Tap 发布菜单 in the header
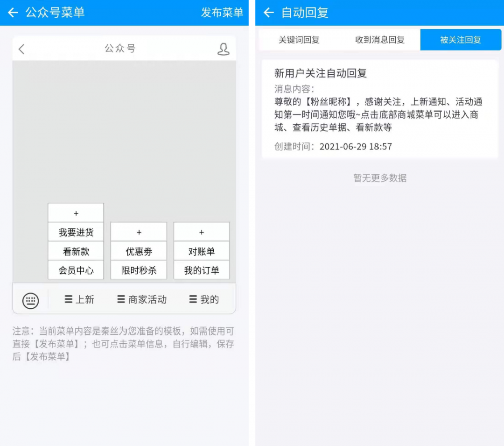 pyautogui.click(x=222, y=13)
